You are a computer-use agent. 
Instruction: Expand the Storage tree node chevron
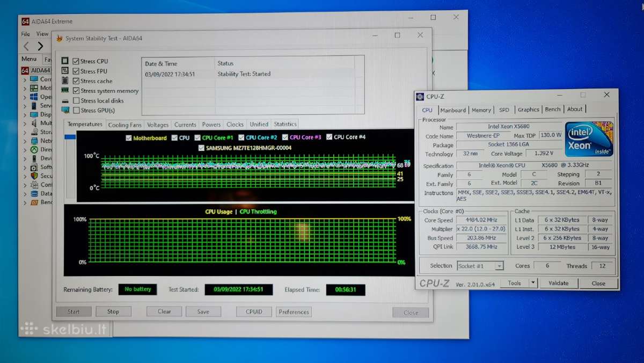click(25, 132)
